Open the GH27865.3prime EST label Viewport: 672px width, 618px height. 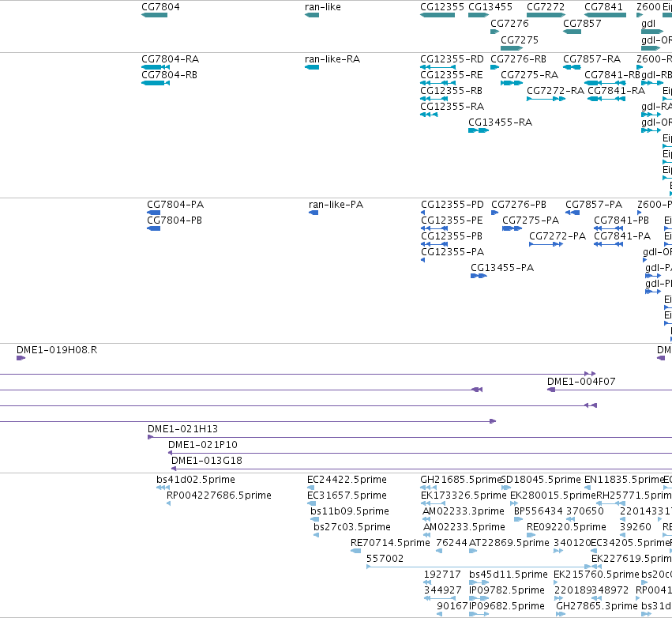click(597, 606)
